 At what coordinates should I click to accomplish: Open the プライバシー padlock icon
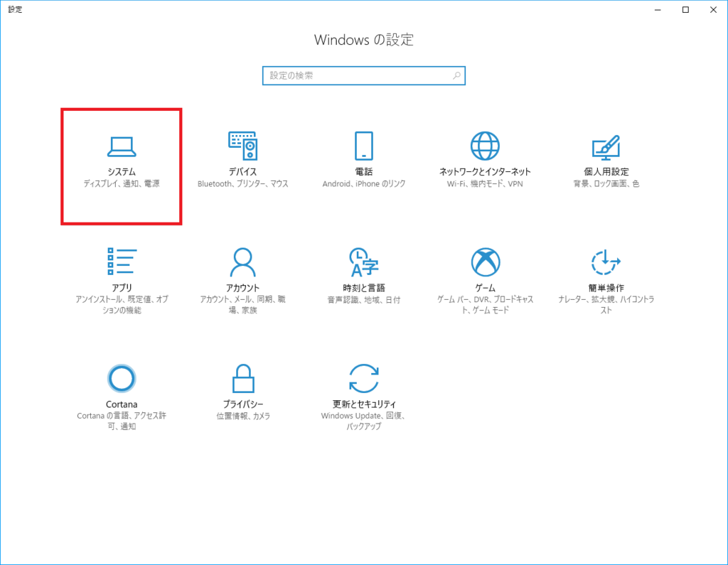[x=243, y=378]
